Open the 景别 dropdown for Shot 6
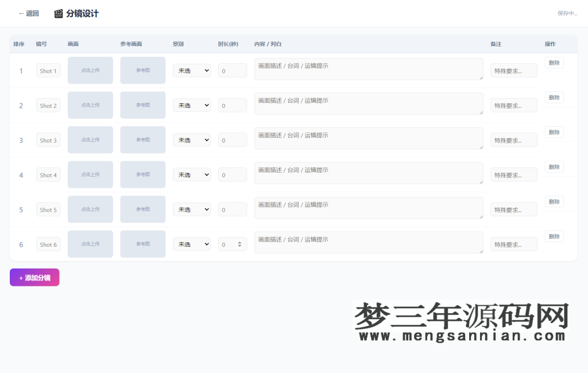 (191, 244)
